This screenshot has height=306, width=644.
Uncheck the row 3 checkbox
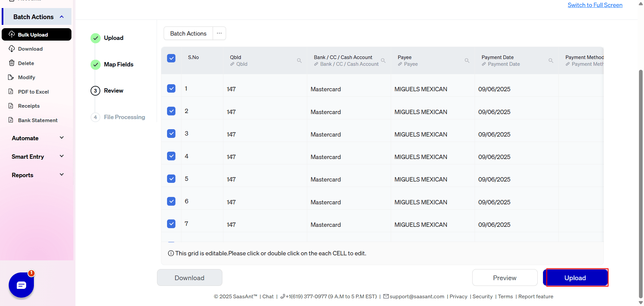(x=171, y=134)
